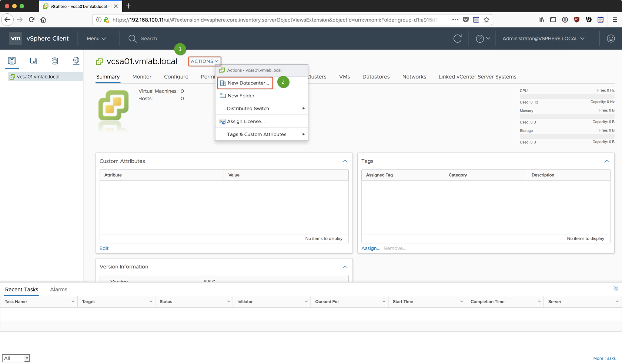The image size is (622, 364).
Task: Open the Networking inventory view icon
Action: point(76,61)
